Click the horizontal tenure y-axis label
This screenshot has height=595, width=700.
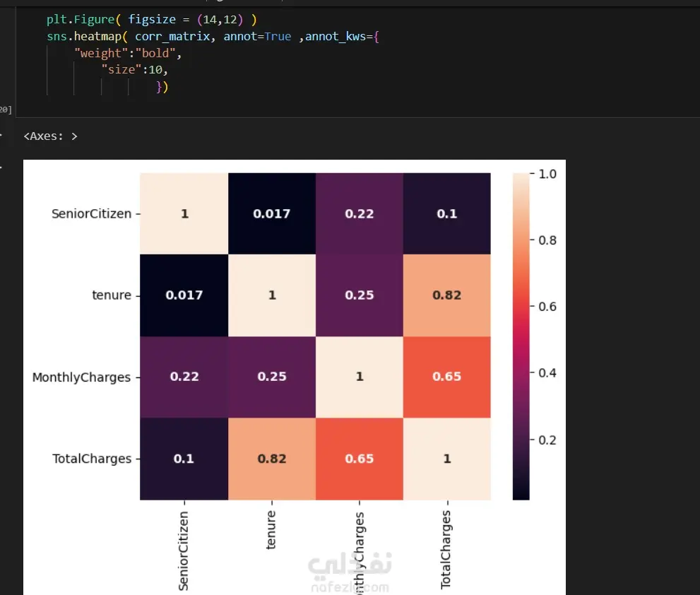click(x=112, y=295)
